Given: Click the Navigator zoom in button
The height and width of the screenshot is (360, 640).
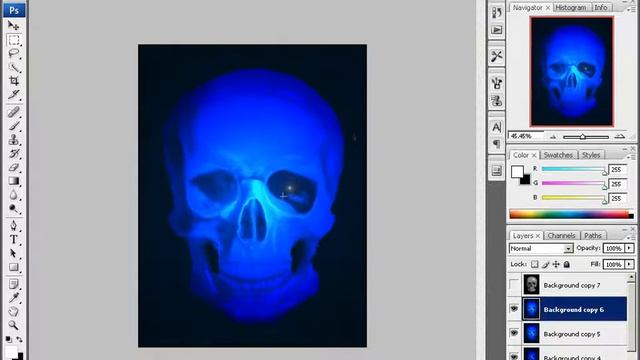Looking at the screenshot, I should [620, 137].
